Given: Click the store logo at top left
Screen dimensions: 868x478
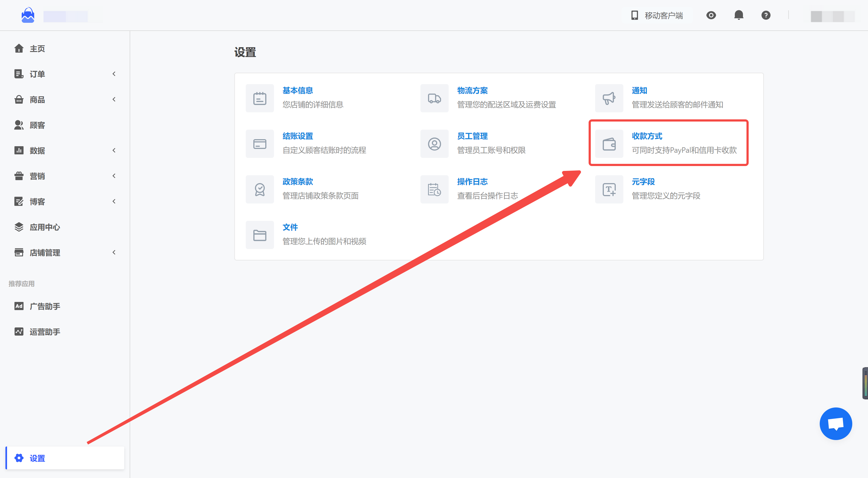Looking at the screenshot, I should (28, 15).
